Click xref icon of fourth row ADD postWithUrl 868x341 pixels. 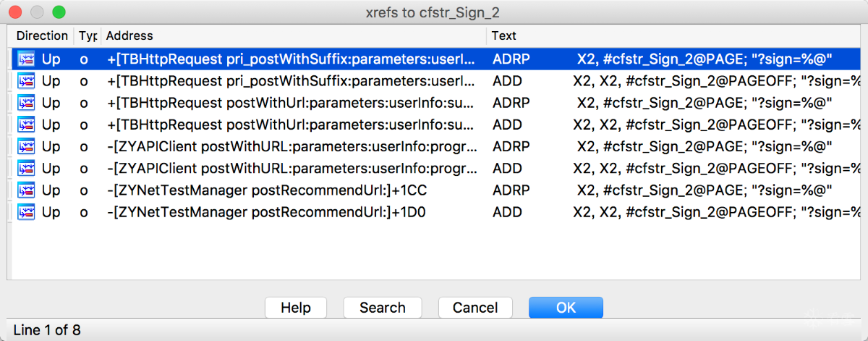click(26, 125)
